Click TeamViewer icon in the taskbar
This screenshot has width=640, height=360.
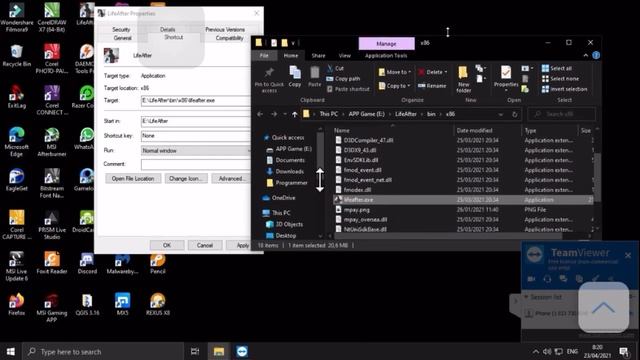[x=242, y=351]
